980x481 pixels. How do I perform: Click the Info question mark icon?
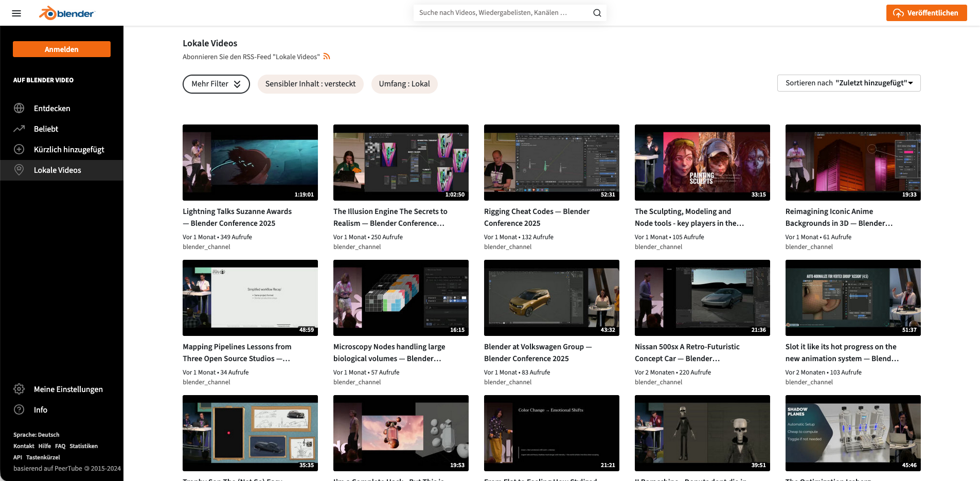(x=19, y=409)
